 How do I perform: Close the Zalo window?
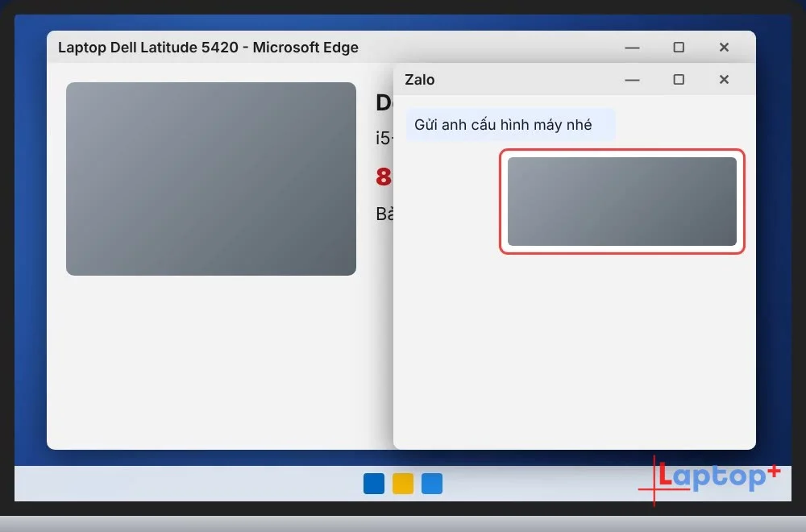[724, 80]
